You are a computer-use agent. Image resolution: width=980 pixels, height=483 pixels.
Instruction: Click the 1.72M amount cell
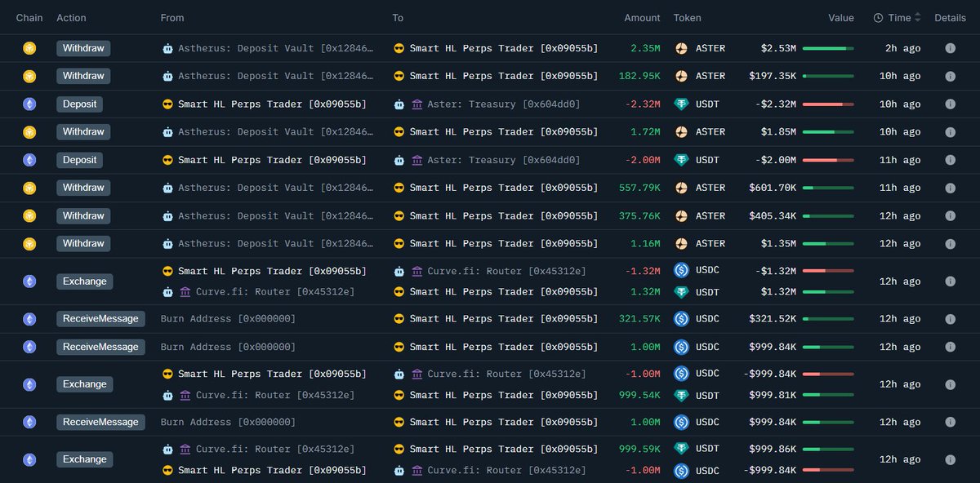(x=645, y=131)
